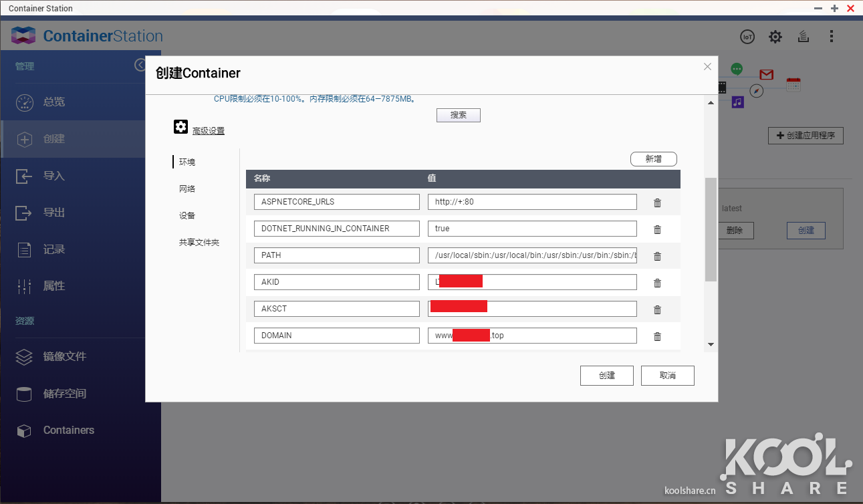
Task: Click the advanced settings gear icon
Action: 180,127
